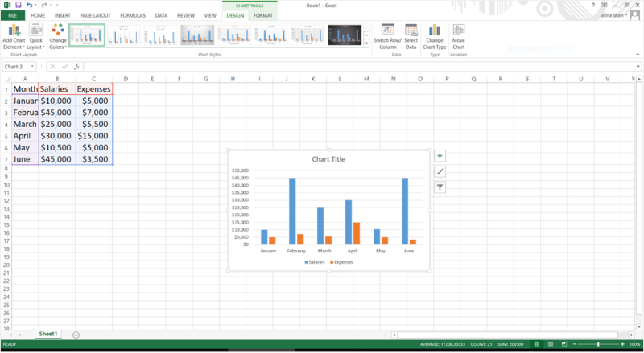Screen dimensions: 644x353
Task: Expand the formula bar
Action: pos(638,67)
